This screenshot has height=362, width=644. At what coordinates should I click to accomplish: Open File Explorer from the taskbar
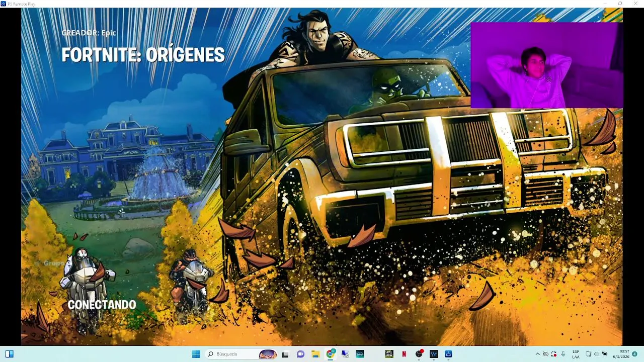(x=315, y=354)
